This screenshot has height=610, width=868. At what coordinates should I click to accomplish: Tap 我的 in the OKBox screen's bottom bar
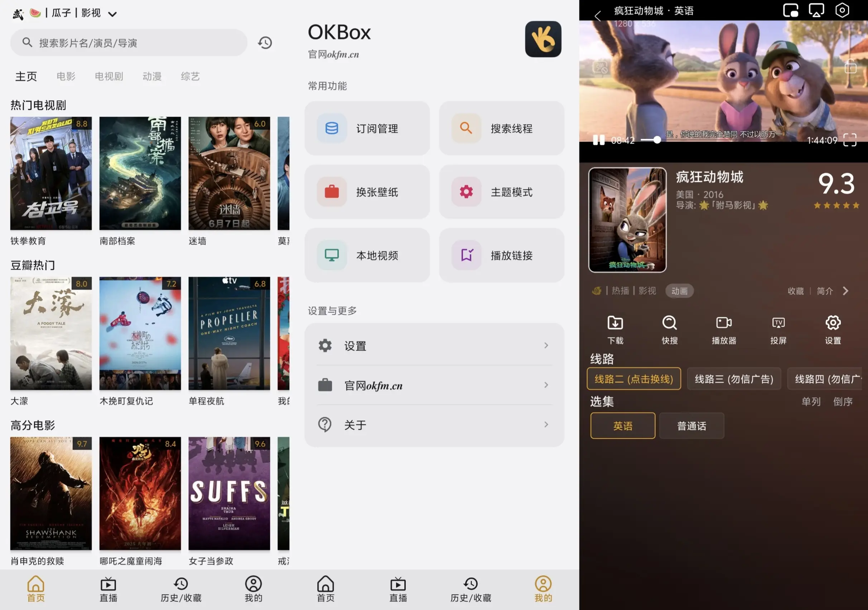pyautogui.click(x=543, y=589)
